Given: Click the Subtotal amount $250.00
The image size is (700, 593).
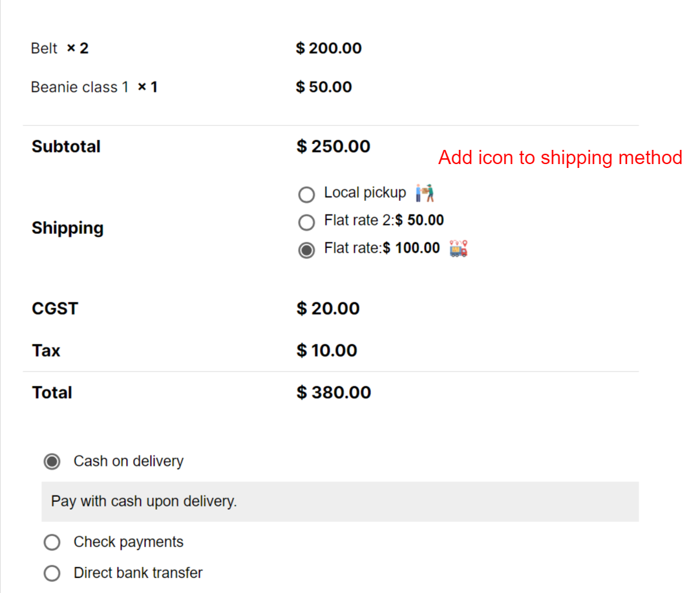Looking at the screenshot, I should pyautogui.click(x=333, y=147).
